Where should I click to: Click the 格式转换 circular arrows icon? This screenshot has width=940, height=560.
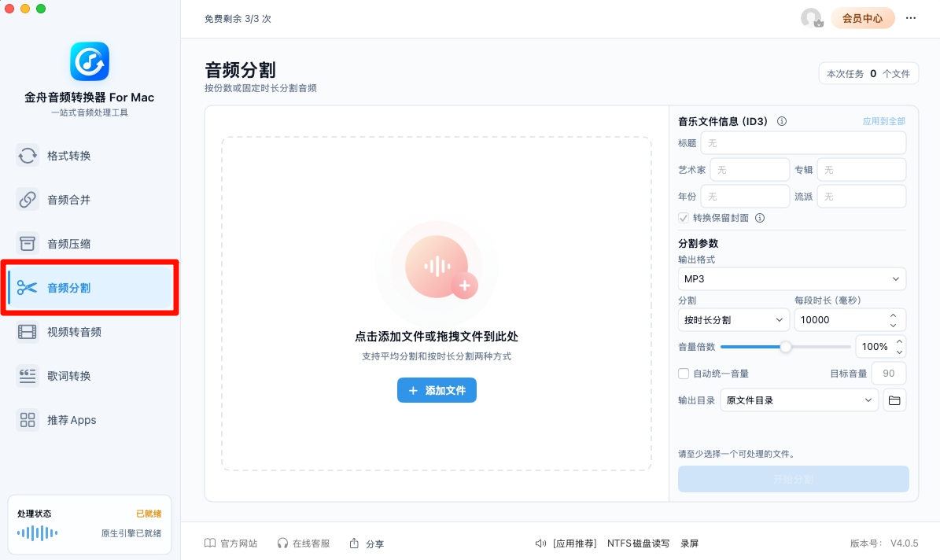point(27,155)
